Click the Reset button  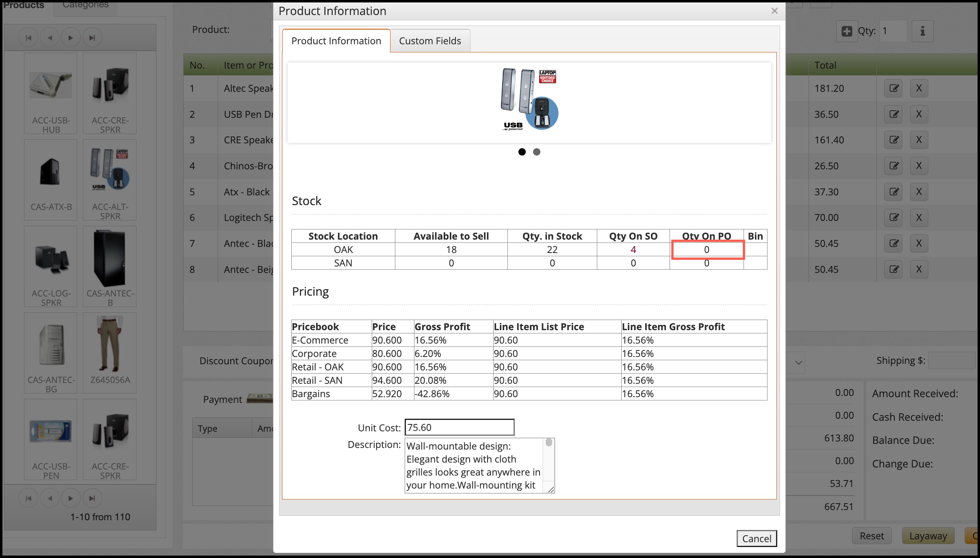pos(872,536)
